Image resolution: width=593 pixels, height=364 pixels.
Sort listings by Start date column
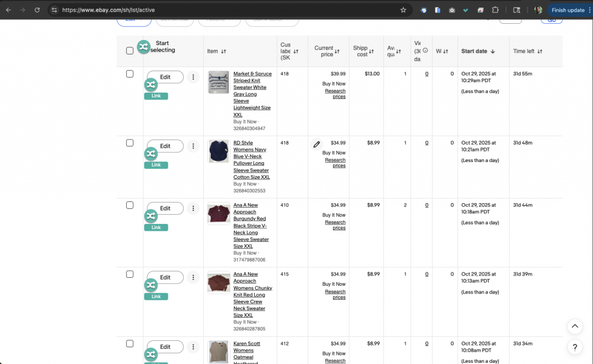click(477, 51)
